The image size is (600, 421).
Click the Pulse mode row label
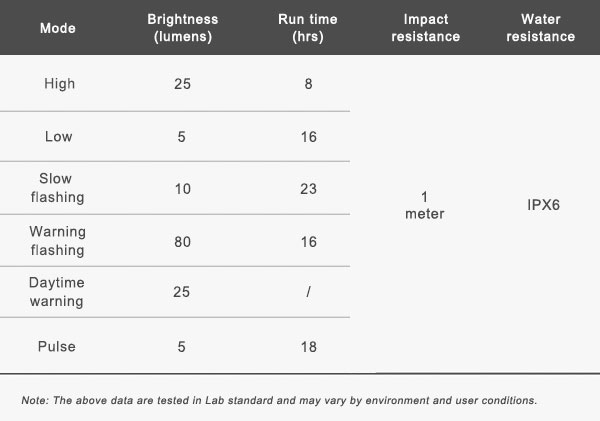pos(58,347)
